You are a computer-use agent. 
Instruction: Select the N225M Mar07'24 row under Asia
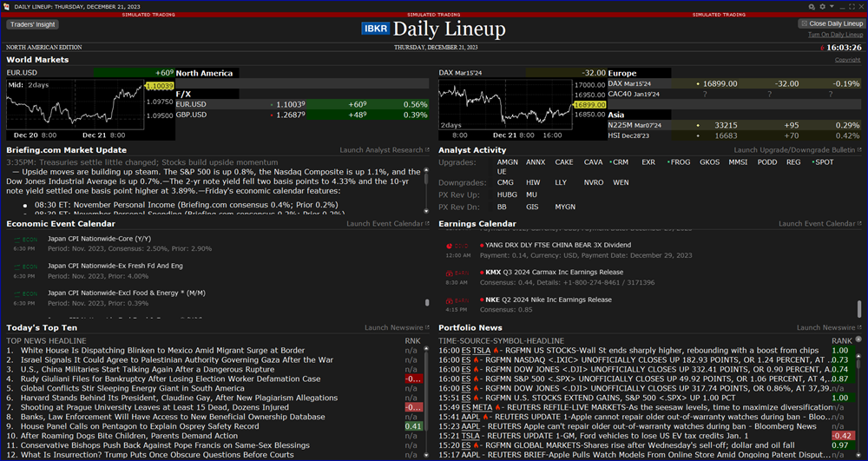coord(734,125)
